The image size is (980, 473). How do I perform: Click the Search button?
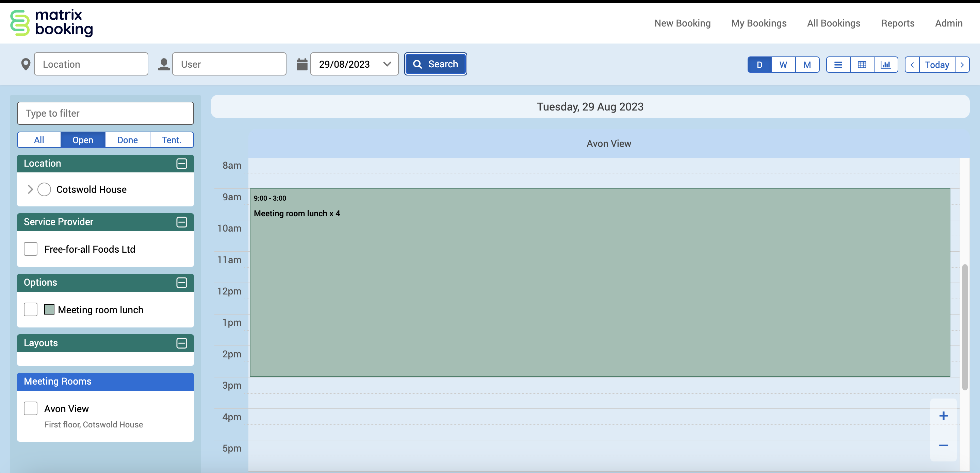[435, 64]
